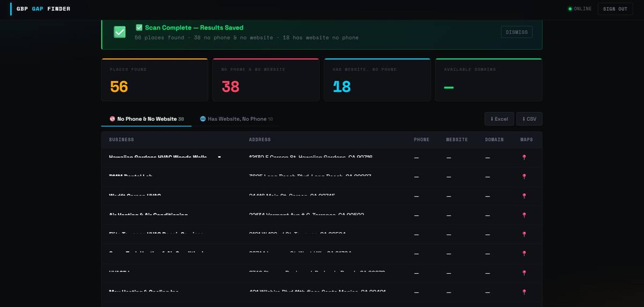Open map pin for Redondo Beach address row
The width and height of the screenshot is (644, 307).
[524, 273]
